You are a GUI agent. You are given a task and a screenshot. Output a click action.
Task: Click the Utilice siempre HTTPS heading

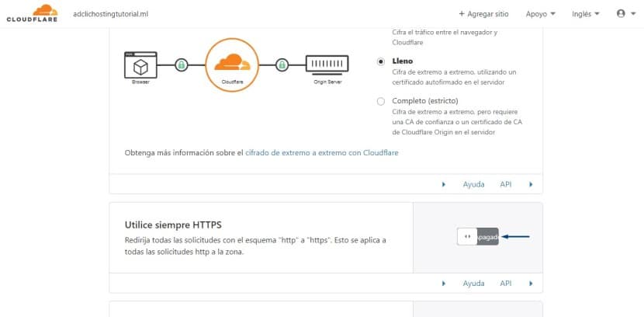point(173,225)
